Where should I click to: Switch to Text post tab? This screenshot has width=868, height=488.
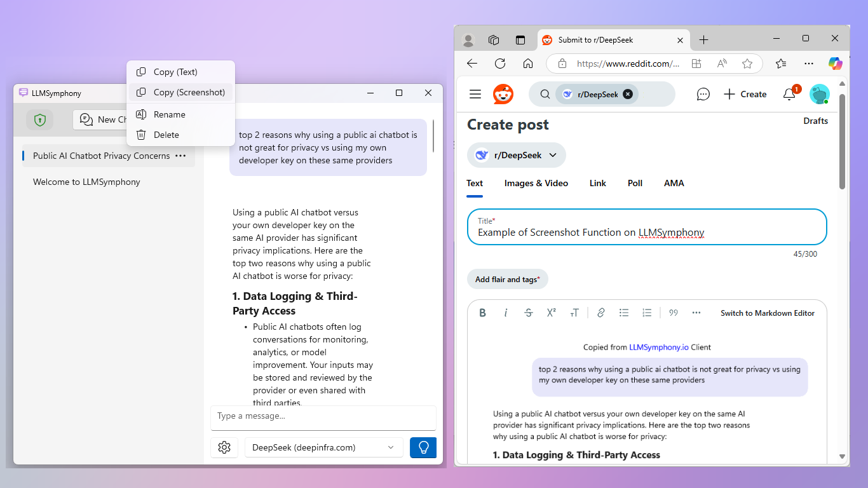(x=475, y=183)
